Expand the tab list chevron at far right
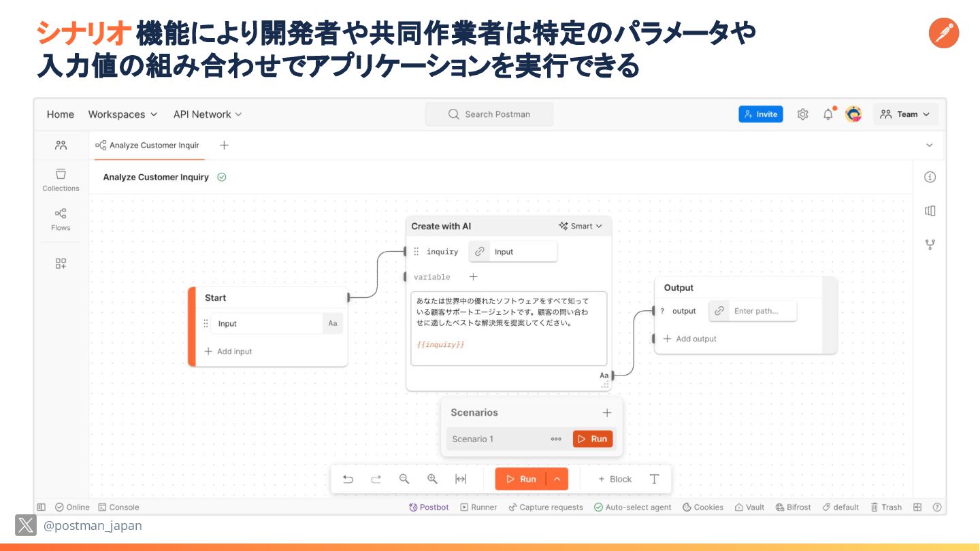This screenshot has height=551, width=980. (x=930, y=145)
